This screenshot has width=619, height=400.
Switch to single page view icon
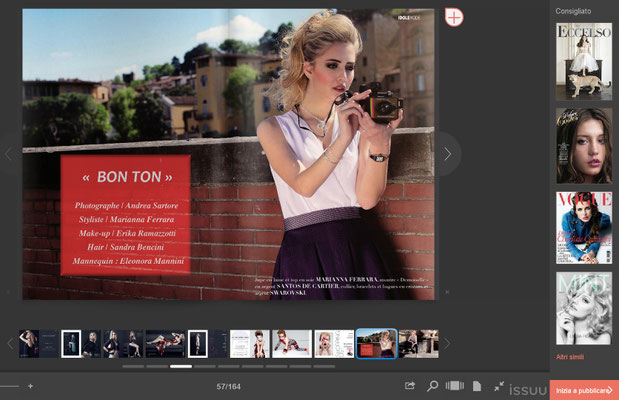(x=477, y=386)
